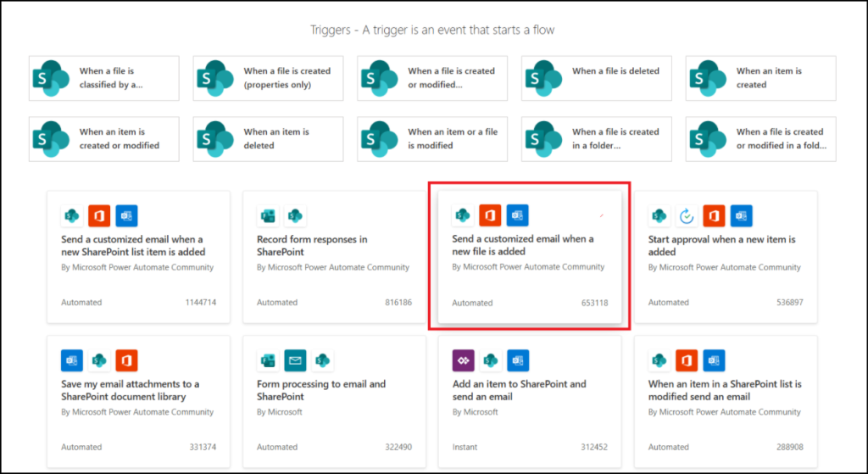The image size is (868, 474).
Task: Select the 'When an item is deleted' trigger
Action: [x=268, y=139]
